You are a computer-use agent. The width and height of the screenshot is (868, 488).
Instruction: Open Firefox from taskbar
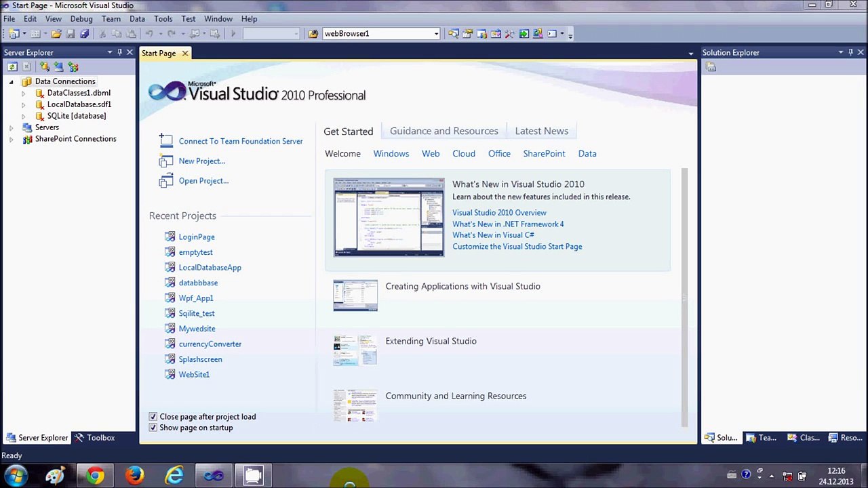tap(134, 476)
